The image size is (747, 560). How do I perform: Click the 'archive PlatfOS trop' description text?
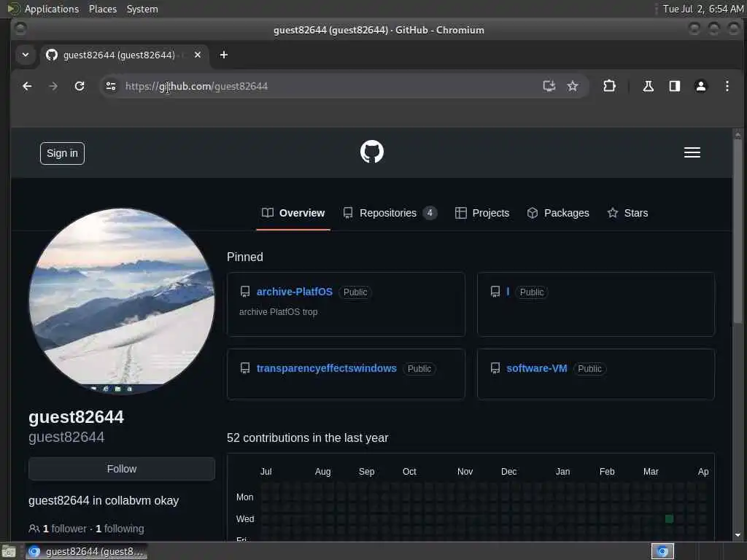pos(278,312)
